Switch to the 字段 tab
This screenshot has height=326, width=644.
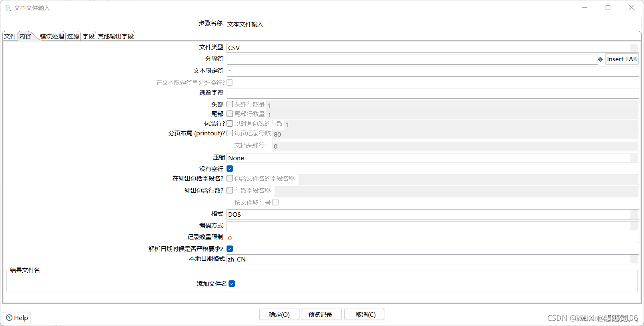[88, 36]
